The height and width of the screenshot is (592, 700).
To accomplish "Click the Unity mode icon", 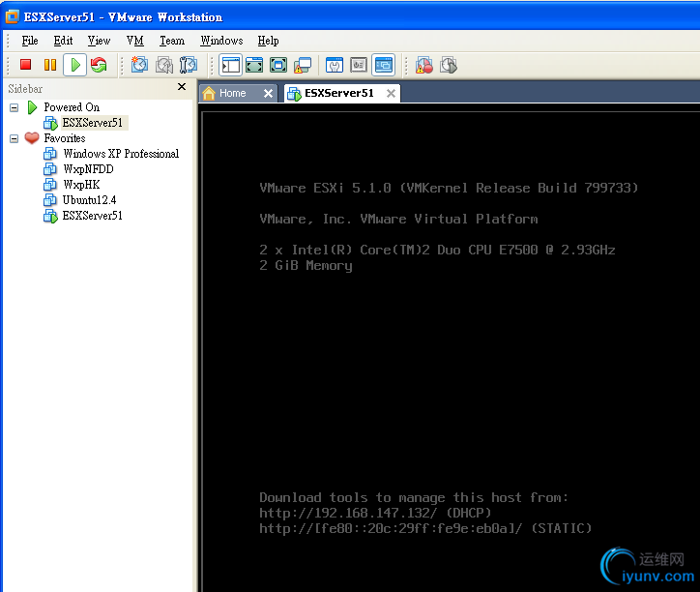I will (303, 65).
